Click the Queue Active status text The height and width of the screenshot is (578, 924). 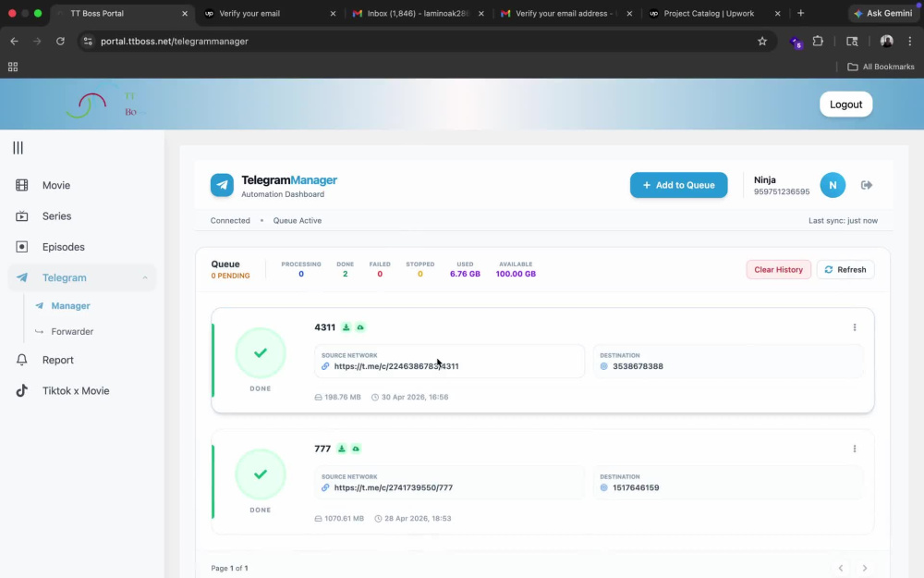297,221
